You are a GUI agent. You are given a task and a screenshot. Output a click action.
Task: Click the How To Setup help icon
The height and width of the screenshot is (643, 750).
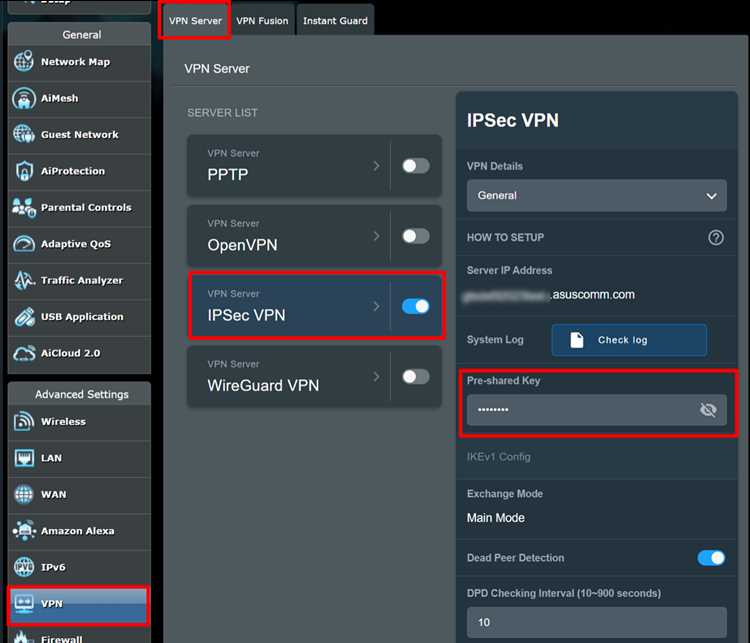coord(716,237)
